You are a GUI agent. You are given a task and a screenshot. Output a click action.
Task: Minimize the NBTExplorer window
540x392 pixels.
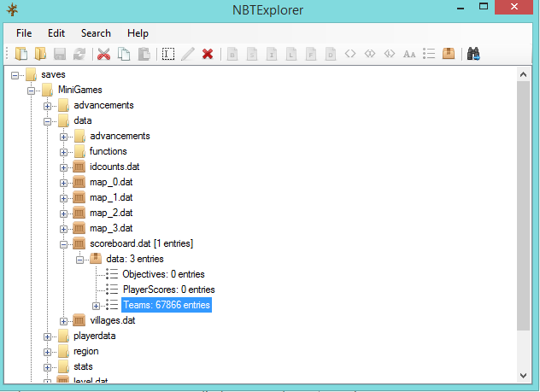pos(461,8)
